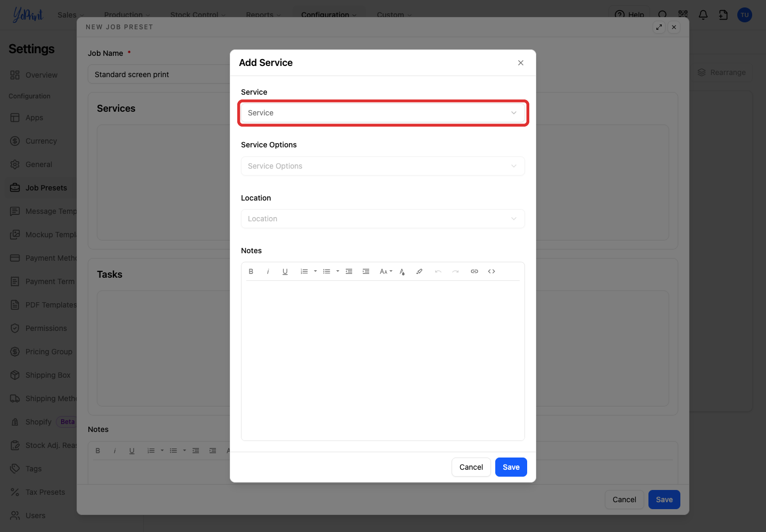Screen dimensions: 766x532
Task: Open notifications bell icon
Action: pos(703,15)
